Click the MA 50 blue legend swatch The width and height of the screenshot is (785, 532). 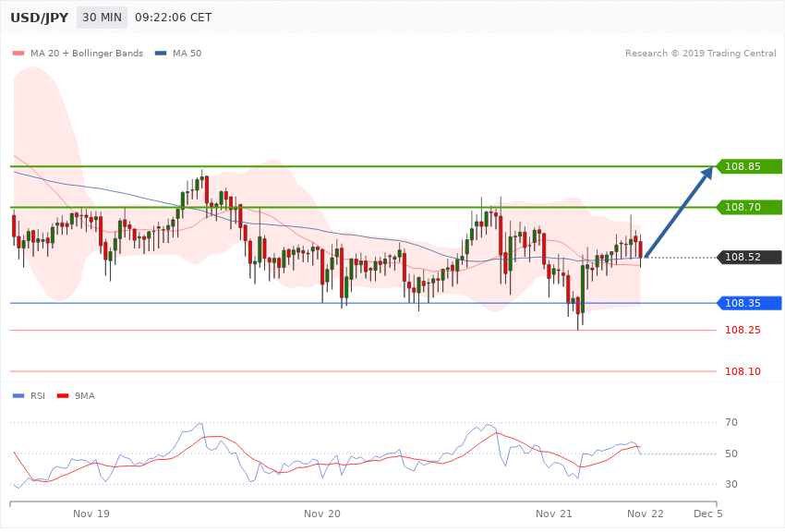[x=161, y=53]
